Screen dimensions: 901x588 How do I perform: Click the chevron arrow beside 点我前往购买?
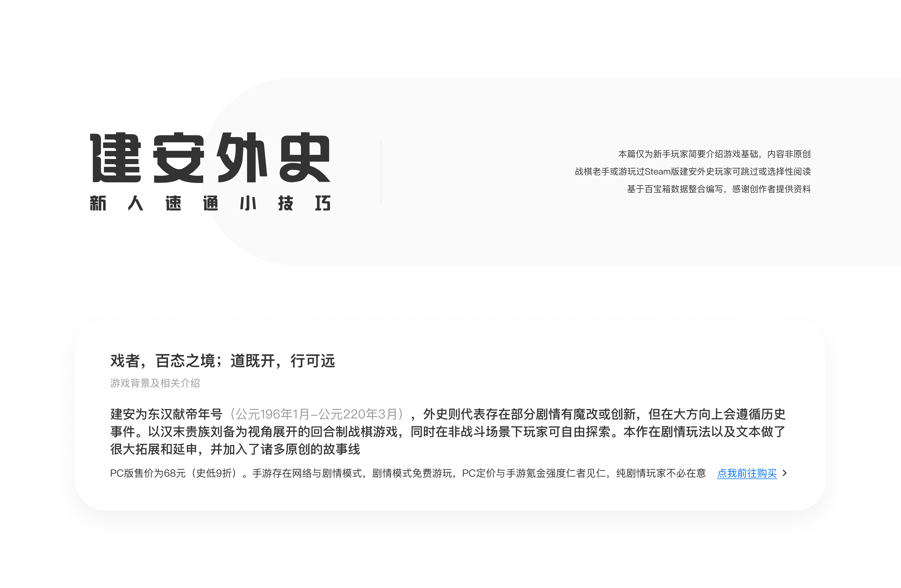click(x=784, y=473)
